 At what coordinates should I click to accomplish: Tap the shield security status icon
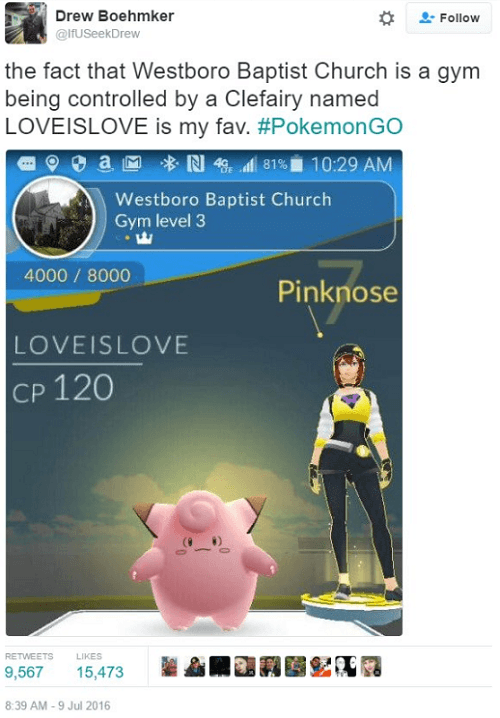tap(79, 163)
